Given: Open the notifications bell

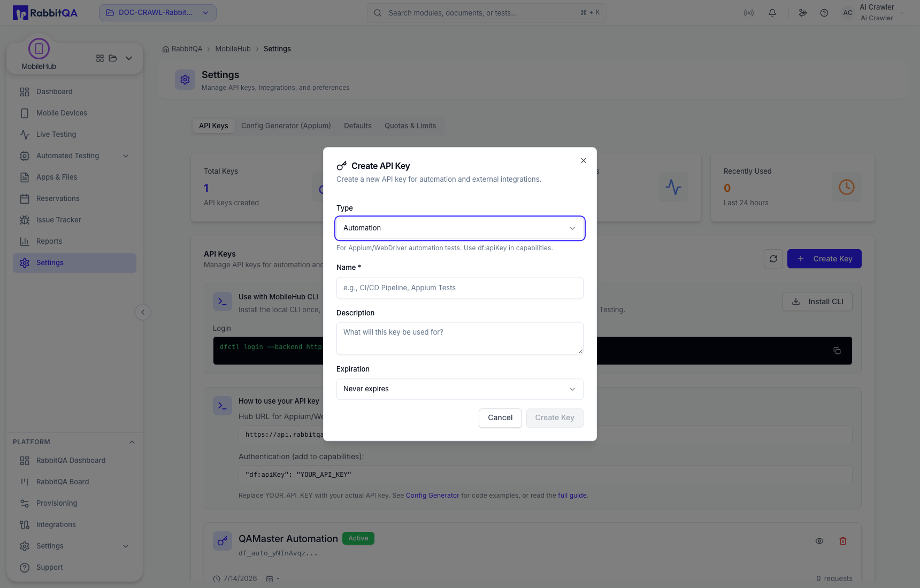Looking at the screenshot, I should (772, 13).
